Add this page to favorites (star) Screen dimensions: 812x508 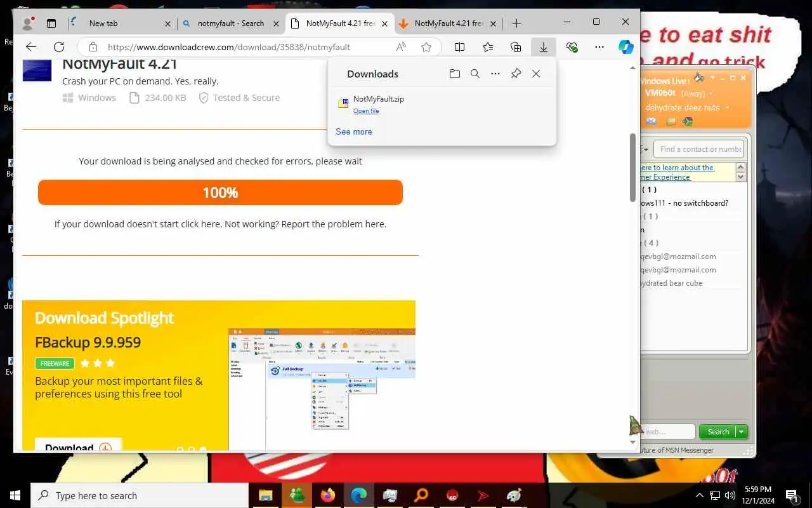click(426, 47)
